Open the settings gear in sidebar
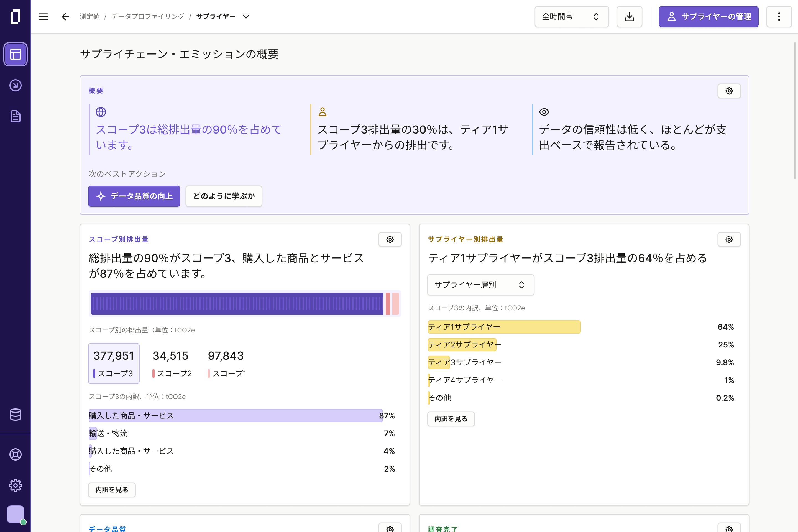Screen dimensions: 798x532 [x=15, y=485]
